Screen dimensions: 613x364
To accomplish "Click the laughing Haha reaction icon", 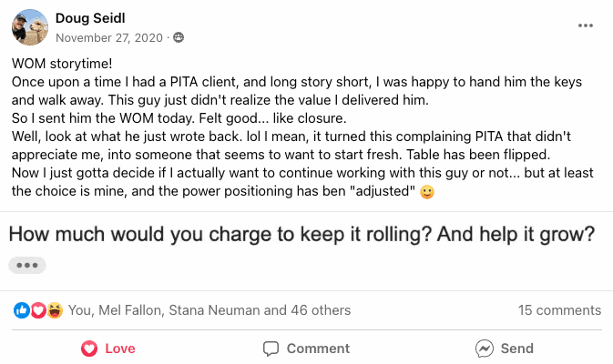I will (x=56, y=310).
